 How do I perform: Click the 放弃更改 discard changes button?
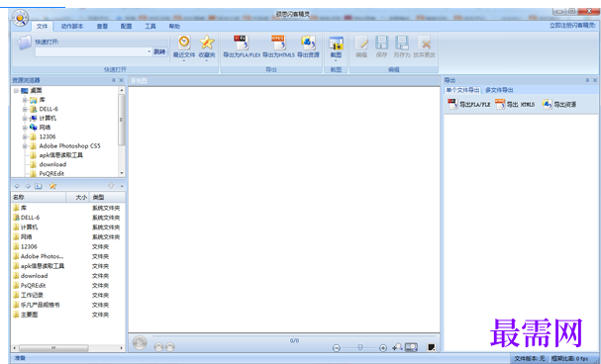click(425, 46)
